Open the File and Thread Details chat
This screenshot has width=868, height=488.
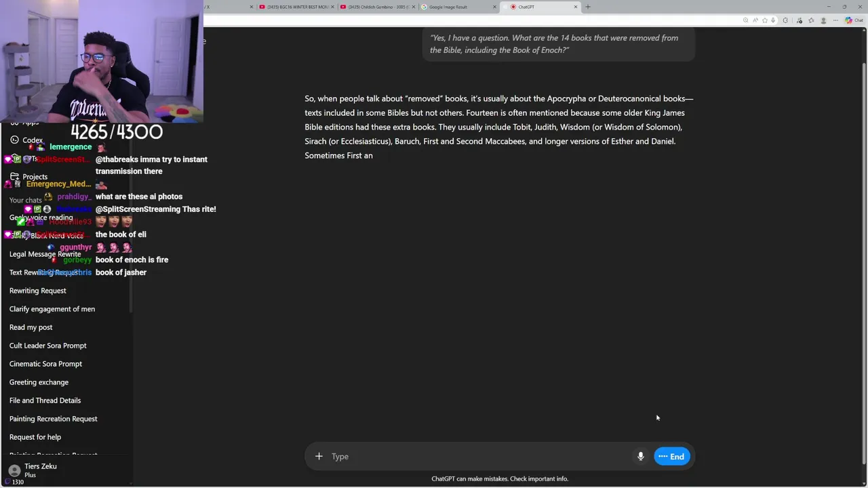pos(45,401)
